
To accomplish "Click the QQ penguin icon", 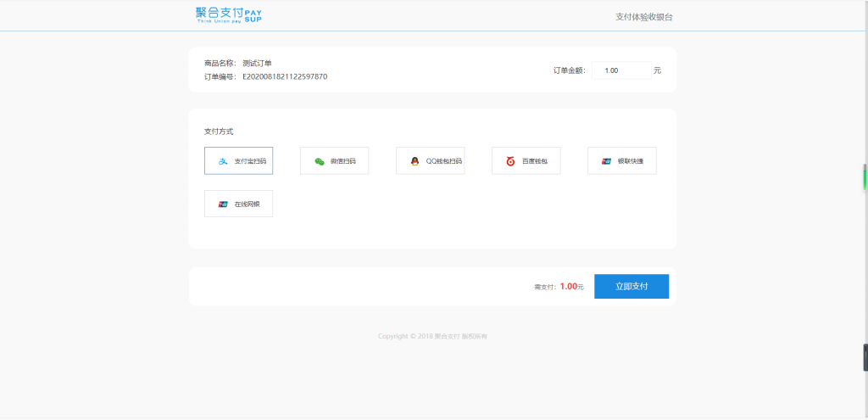I will tap(415, 161).
